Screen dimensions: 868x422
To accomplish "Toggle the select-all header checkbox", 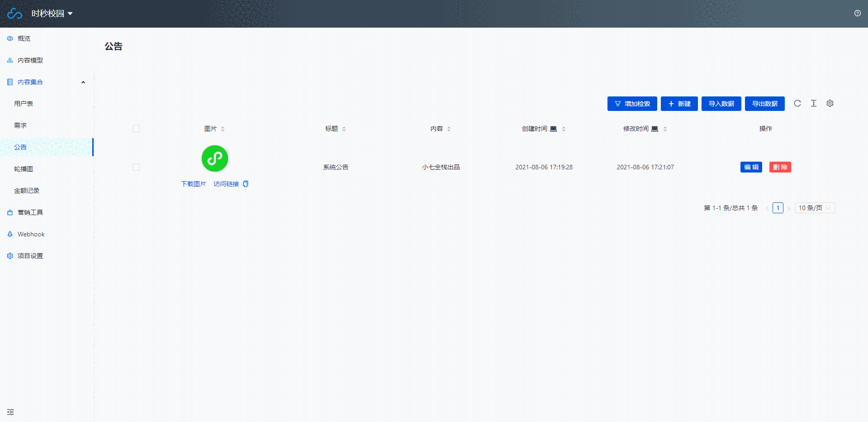I will coord(136,129).
